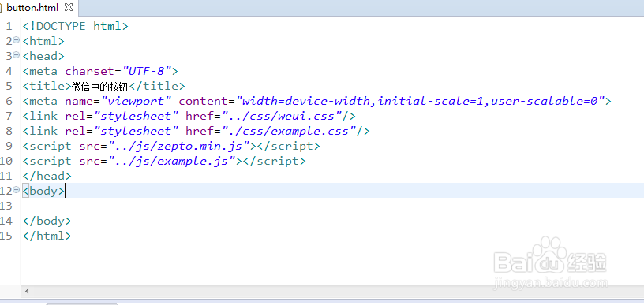Click the opening <head> tag on line 3
Image resolution: width=644 pixels, height=305 pixels.
click(43, 56)
